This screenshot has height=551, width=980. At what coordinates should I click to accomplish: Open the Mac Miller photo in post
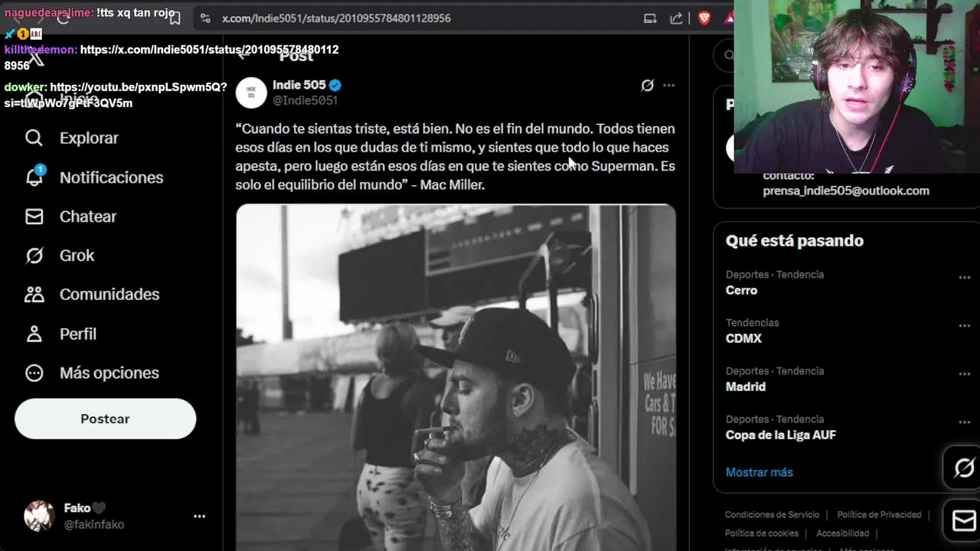(x=456, y=377)
